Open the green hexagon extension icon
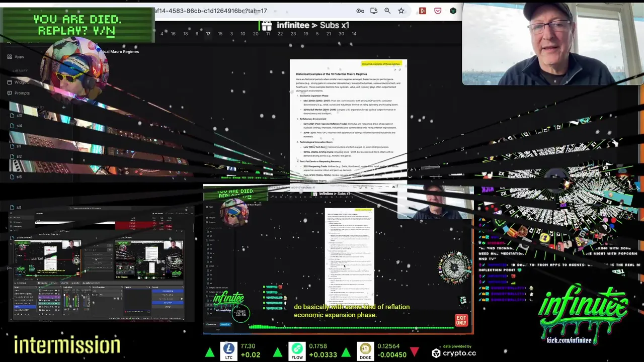 click(453, 11)
